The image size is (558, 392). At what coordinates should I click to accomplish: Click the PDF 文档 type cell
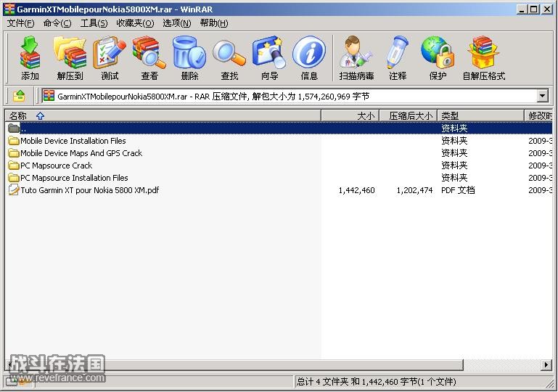(x=458, y=190)
